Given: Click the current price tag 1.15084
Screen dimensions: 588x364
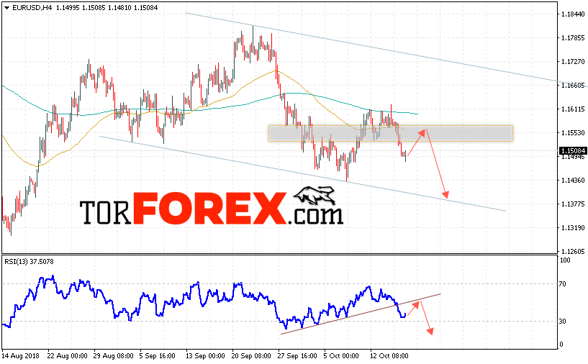Looking at the screenshot, I should [573, 150].
